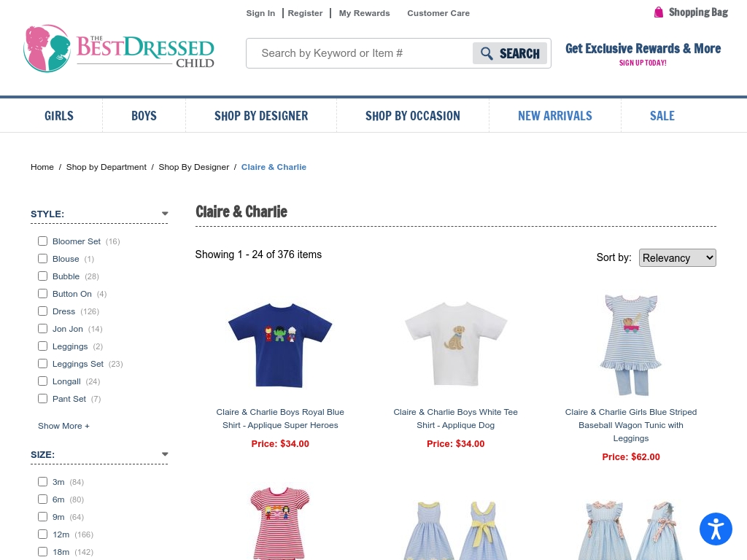Expand styles with Show More +
Viewport: 747px width, 560px height.
(64, 426)
